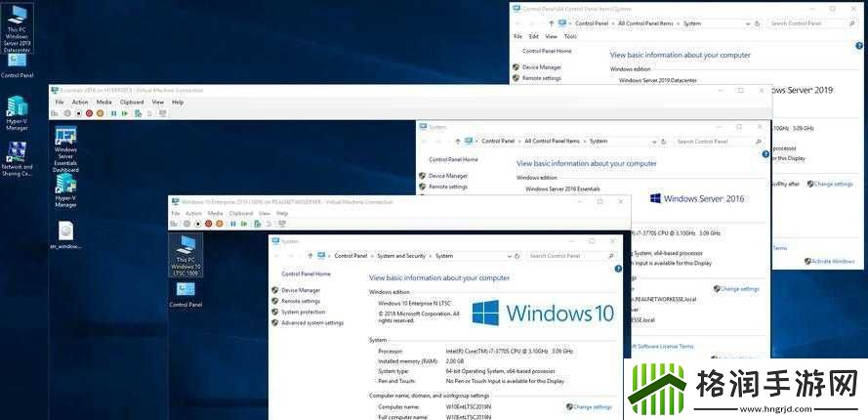Open Device Manager link in Server 2016 System window
Screen dimensions: 868x420
click(x=449, y=176)
